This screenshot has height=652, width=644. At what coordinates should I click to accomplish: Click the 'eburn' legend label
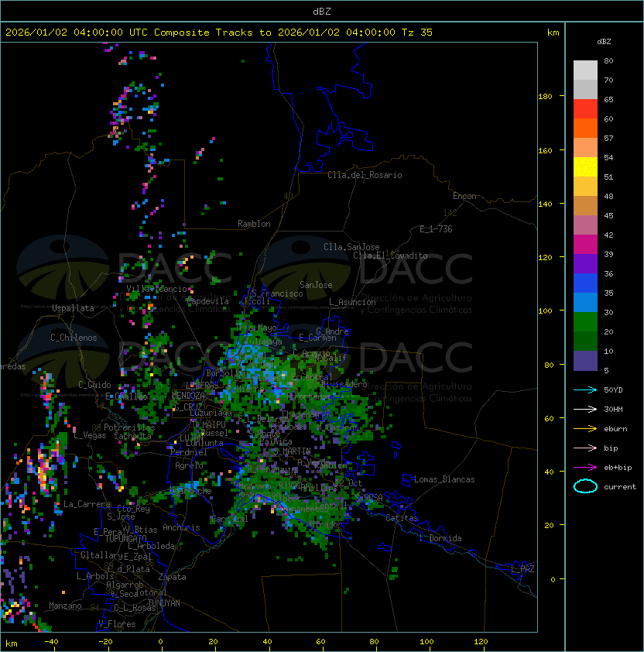[x=615, y=429]
